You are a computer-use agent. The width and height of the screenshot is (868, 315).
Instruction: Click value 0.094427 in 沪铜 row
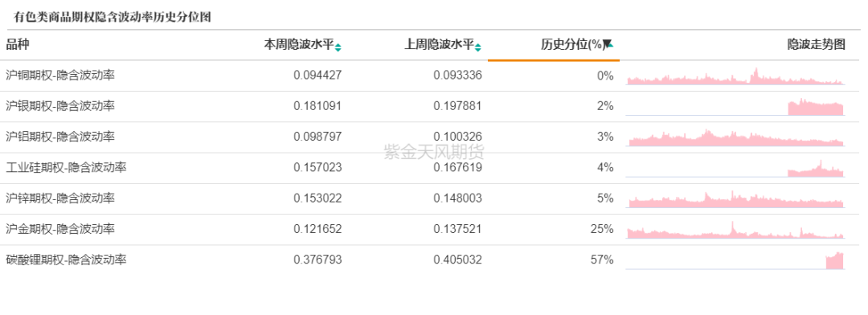317,76
